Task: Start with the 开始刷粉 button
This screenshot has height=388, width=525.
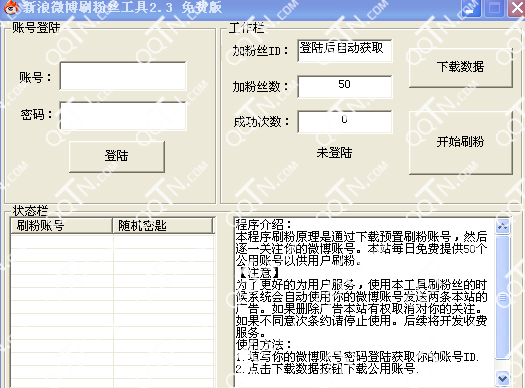Action: click(461, 142)
